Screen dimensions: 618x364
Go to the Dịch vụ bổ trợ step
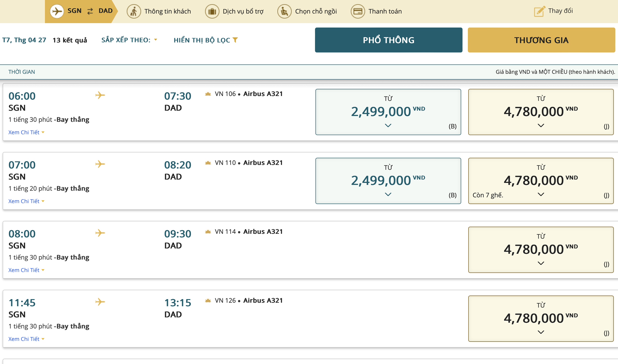click(234, 11)
